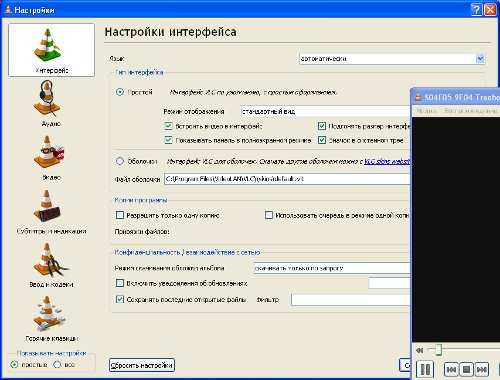Select the simple interface radio button
This screenshot has height=380, width=500.
tap(120, 92)
